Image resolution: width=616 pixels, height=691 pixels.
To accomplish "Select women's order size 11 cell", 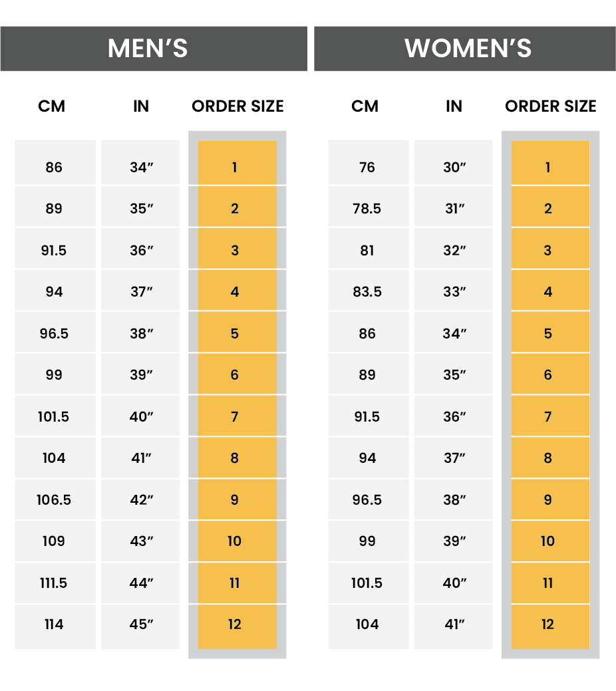I will [x=550, y=583].
